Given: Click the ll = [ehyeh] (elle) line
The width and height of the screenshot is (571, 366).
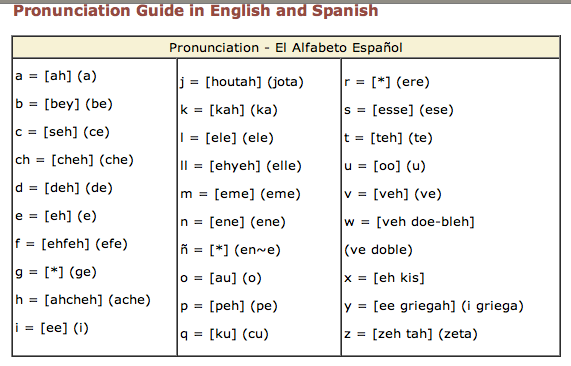Looking at the screenshot, I should (x=241, y=166).
